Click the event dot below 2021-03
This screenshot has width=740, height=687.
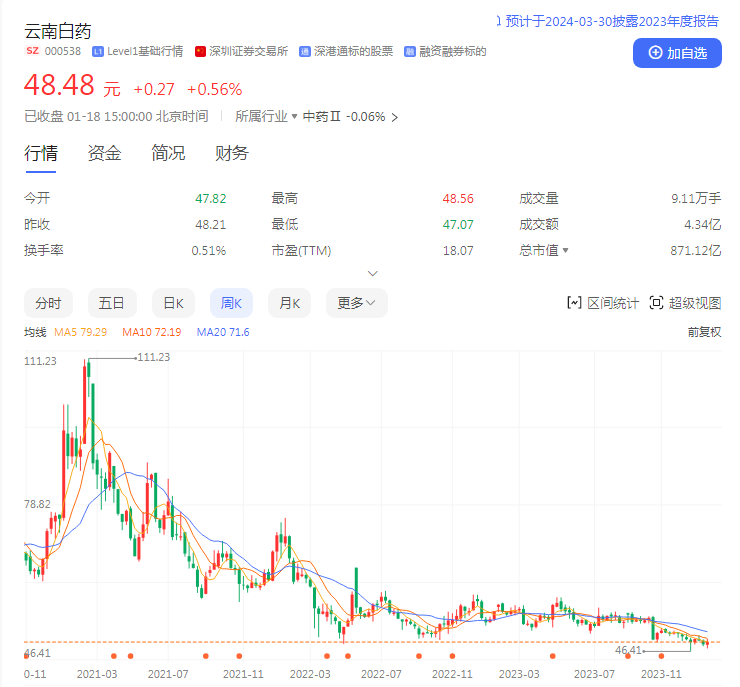click(114, 656)
